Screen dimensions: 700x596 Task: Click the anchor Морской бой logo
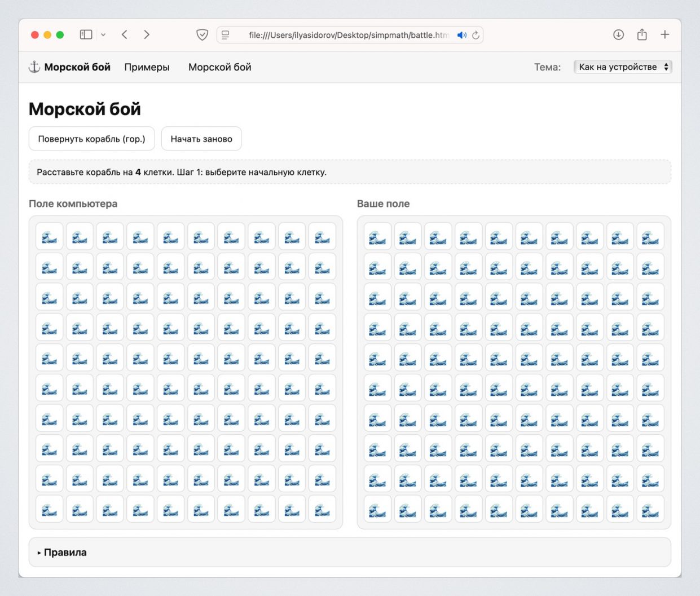point(69,67)
